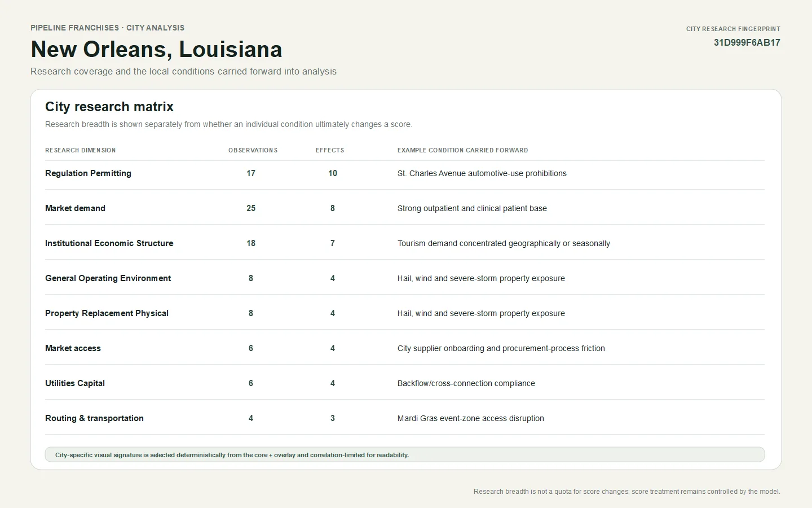Click effects value 4 for Market access
The height and width of the screenshot is (508, 812).
coord(333,348)
